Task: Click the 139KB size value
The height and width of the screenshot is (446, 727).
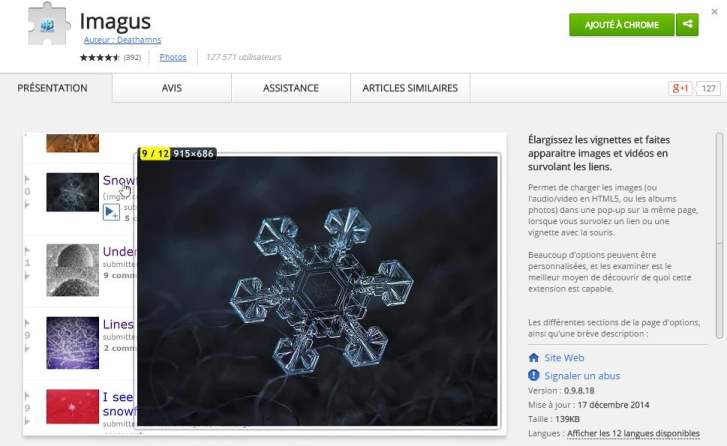Action: click(568, 419)
